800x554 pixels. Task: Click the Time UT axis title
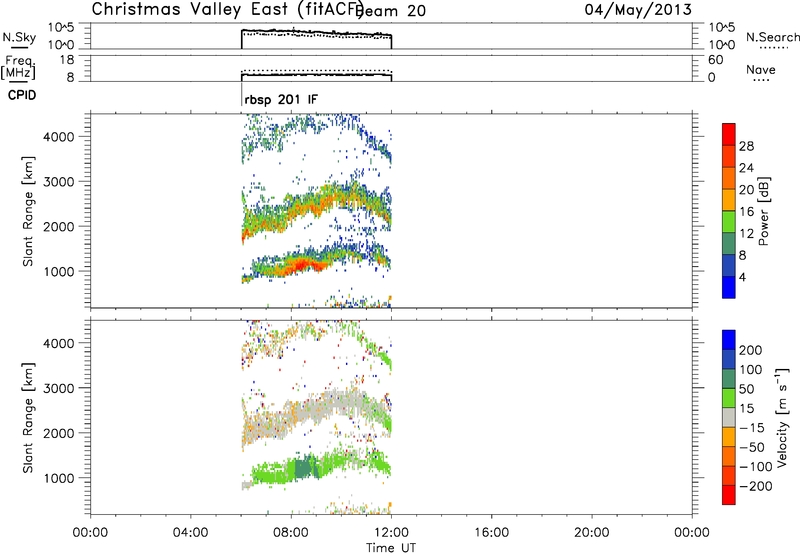pos(391,548)
